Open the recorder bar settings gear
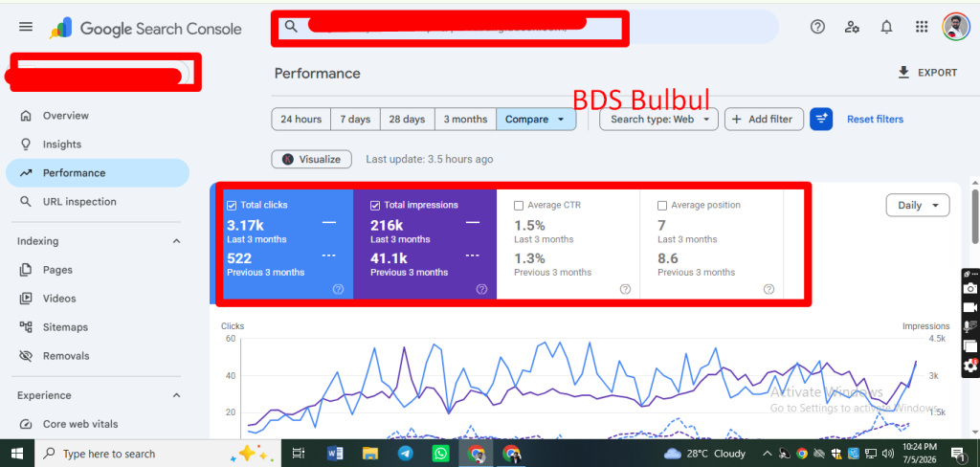This screenshot has height=467, width=980. click(x=970, y=366)
